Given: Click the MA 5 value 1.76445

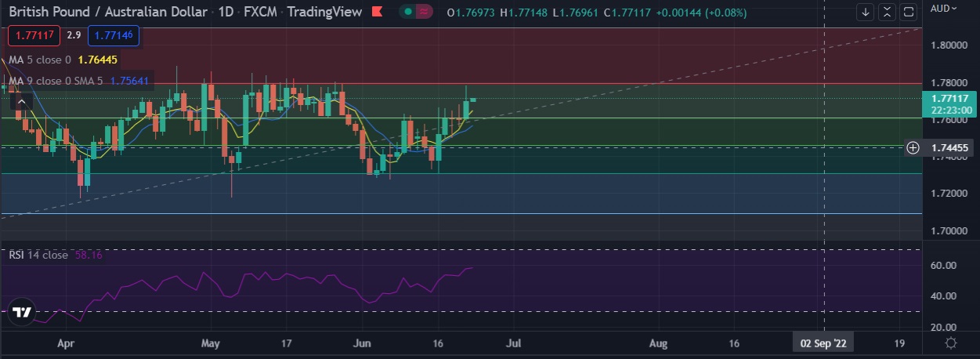Looking at the screenshot, I should pyautogui.click(x=99, y=60).
